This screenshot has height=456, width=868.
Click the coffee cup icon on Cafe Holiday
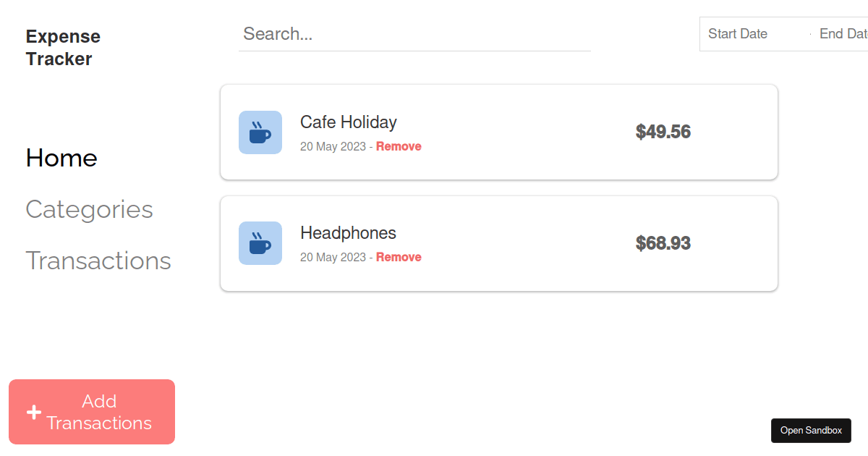click(x=260, y=132)
